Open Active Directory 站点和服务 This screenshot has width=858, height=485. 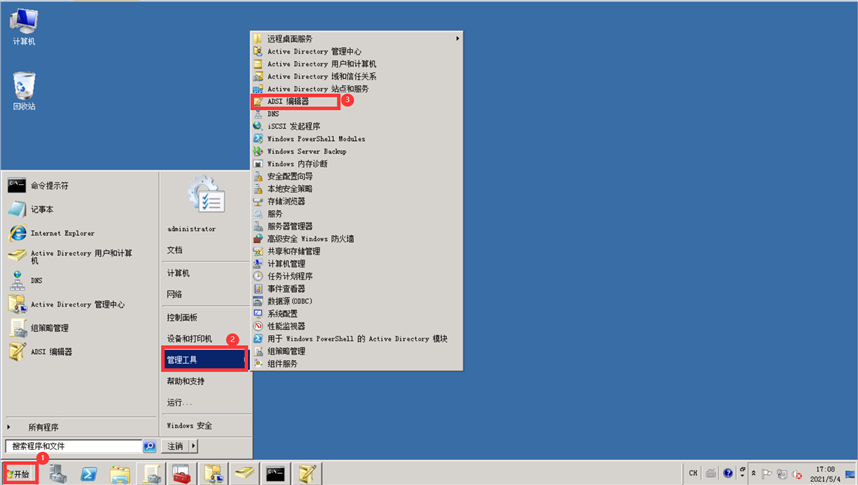click(356, 89)
